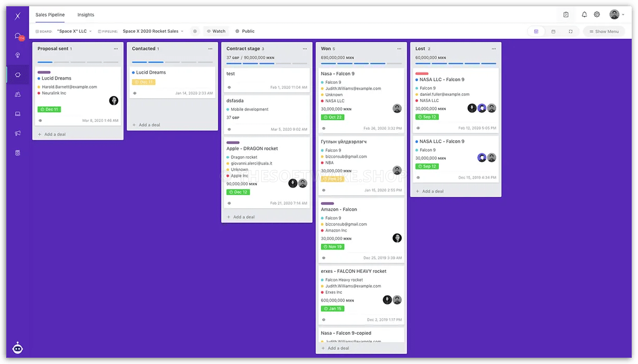638x364 pixels.
Task: Click daniel.fuller@example.com on Lost card
Action: [x=445, y=94]
